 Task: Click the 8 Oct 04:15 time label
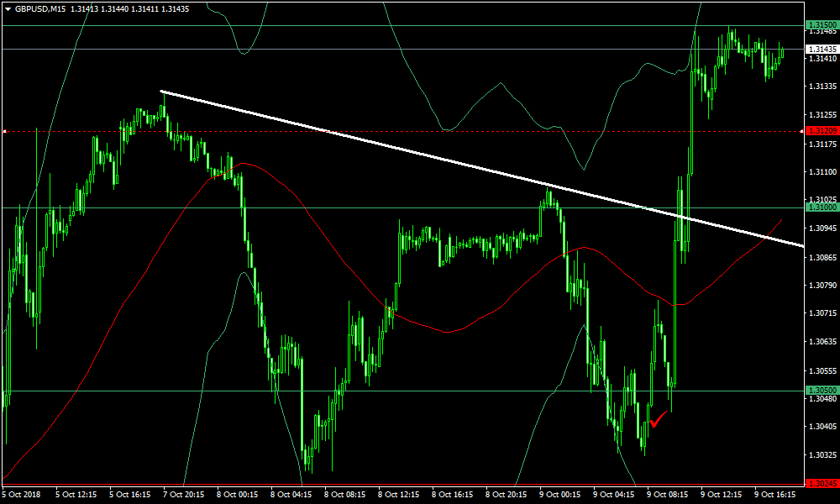click(291, 495)
